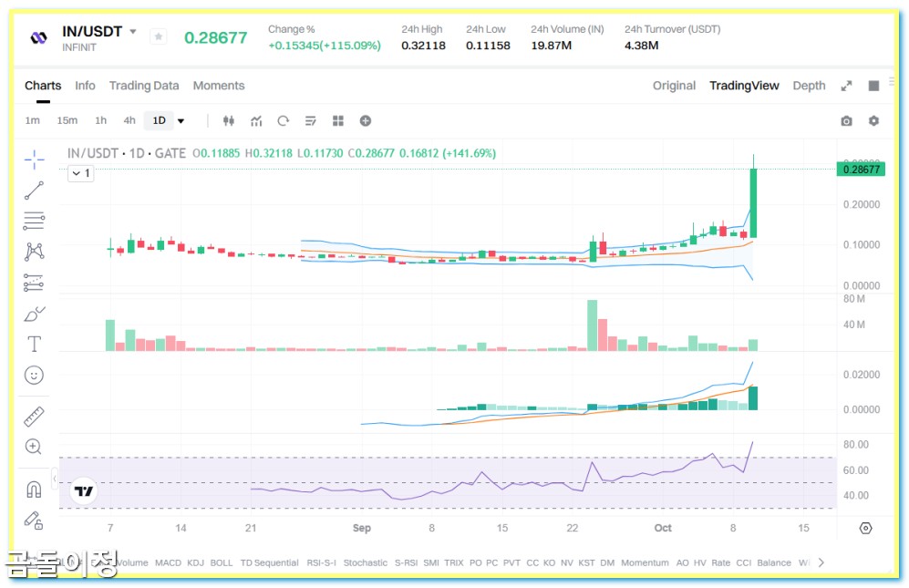Toggle the KDJ indicator
Image resolution: width=909 pixels, height=588 pixels.
195,562
